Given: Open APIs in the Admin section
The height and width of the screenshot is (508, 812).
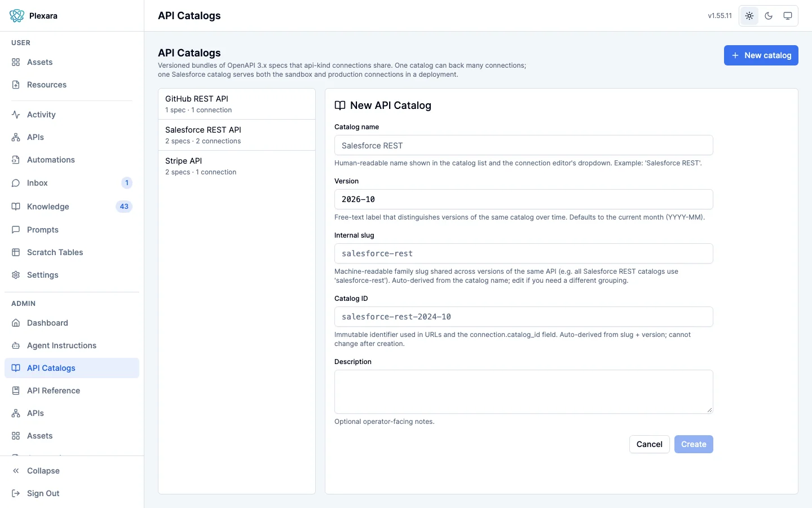Looking at the screenshot, I should pos(72,413).
